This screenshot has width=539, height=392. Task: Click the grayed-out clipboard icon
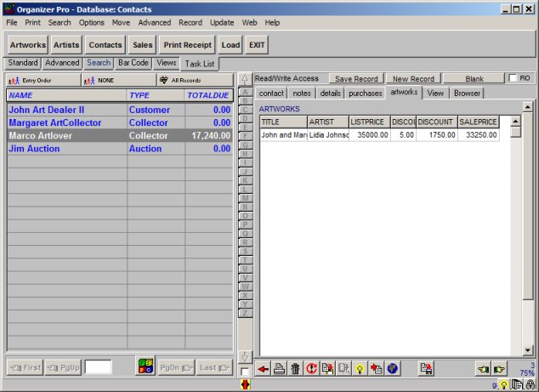coord(343,369)
